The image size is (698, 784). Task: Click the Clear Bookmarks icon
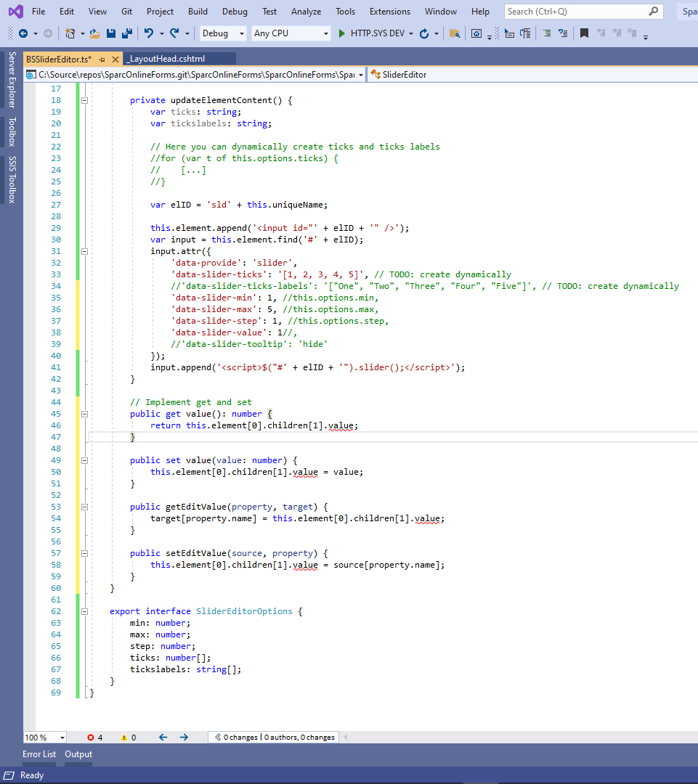tap(633, 33)
